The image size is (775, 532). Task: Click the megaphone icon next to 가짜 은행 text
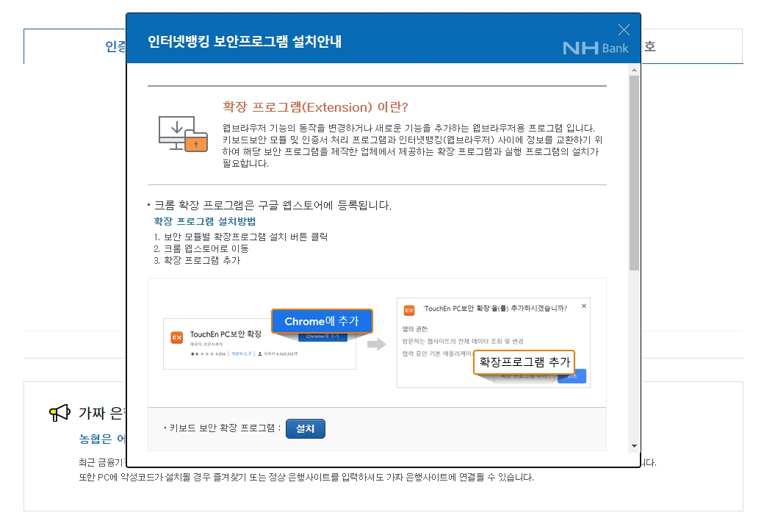click(59, 413)
